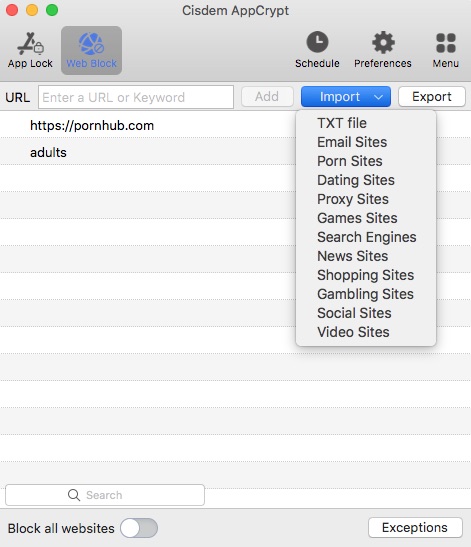
Task: Click the Add button
Action: 267,97
